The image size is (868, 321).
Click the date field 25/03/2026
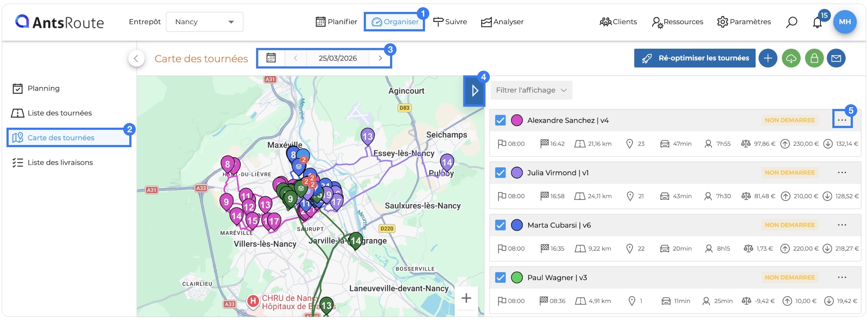pyautogui.click(x=338, y=58)
